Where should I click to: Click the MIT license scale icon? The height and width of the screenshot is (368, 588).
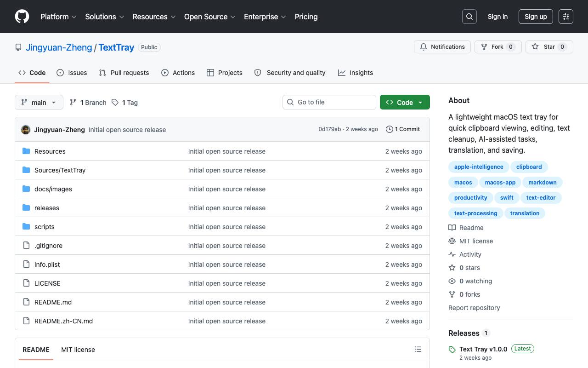[452, 241]
